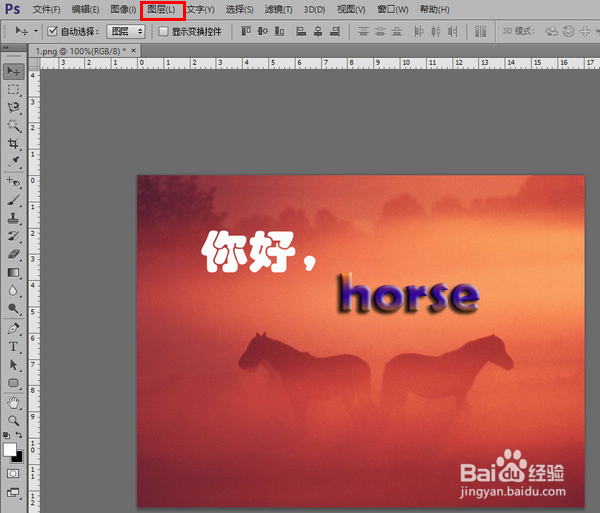The height and width of the screenshot is (513, 600).
Task: Open the 图层(L) menu
Action: point(161,10)
